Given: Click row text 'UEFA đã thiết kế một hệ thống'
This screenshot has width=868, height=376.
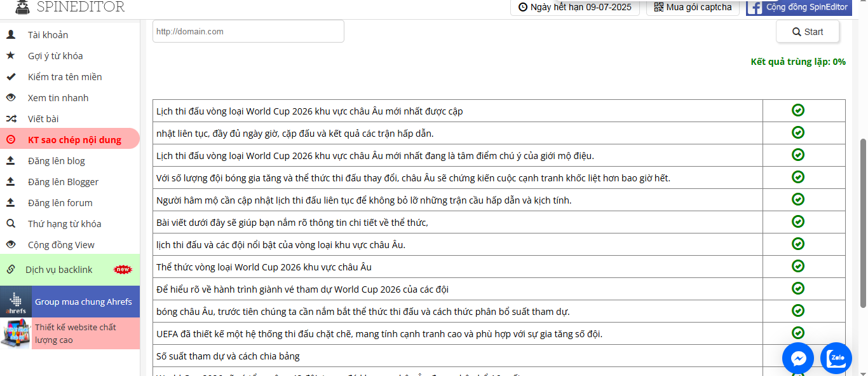Looking at the screenshot, I should tap(379, 333).
